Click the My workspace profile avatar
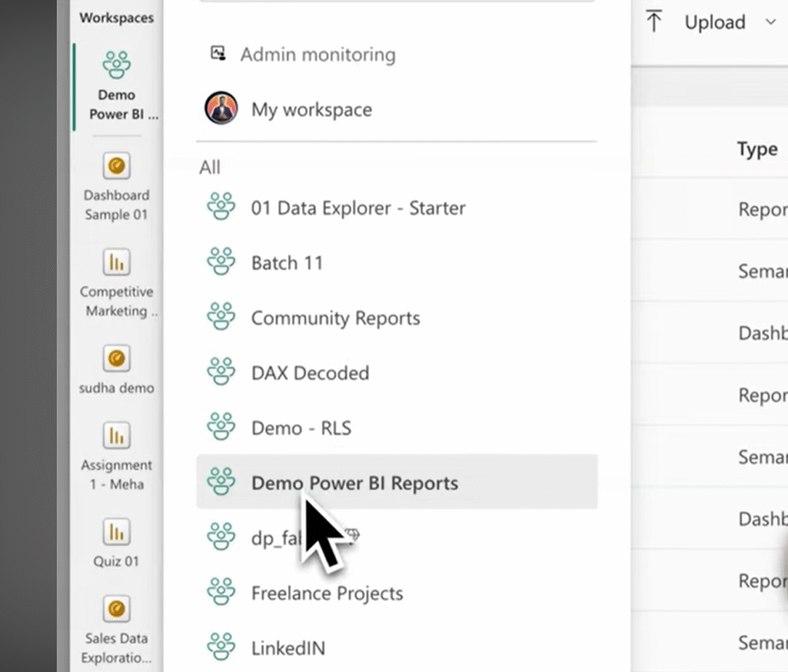Screen dimensions: 788x672 221,109
